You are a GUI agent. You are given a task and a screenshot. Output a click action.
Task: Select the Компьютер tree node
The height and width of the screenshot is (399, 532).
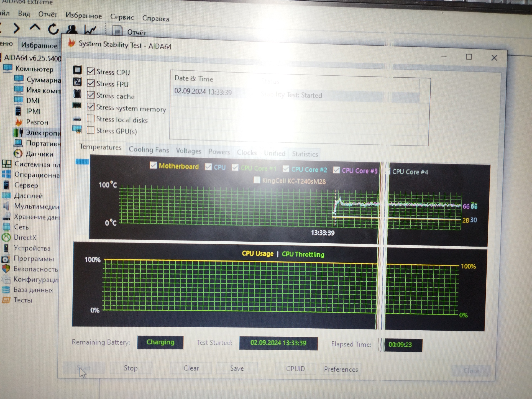click(34, 69)
